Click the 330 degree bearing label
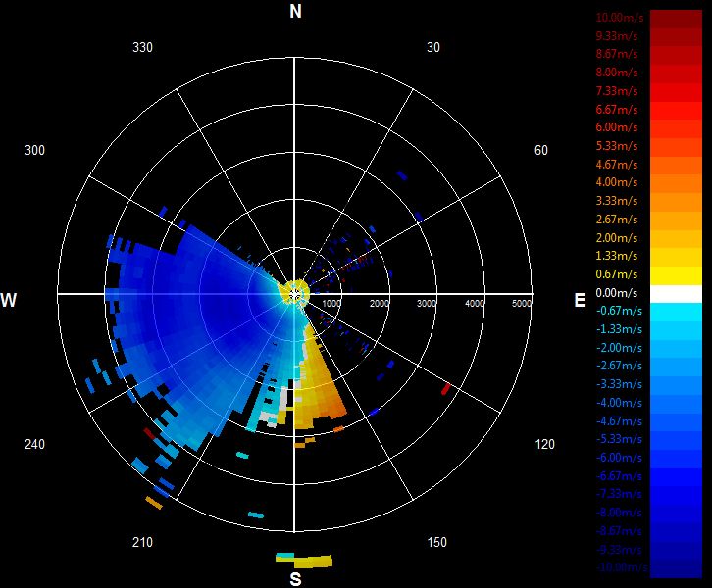 142,47
